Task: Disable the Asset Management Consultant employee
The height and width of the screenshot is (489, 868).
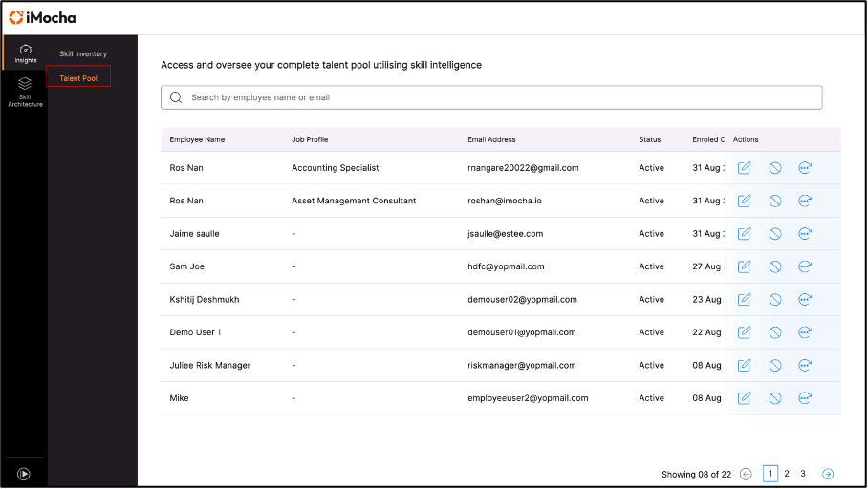Action: coord(775,201)
